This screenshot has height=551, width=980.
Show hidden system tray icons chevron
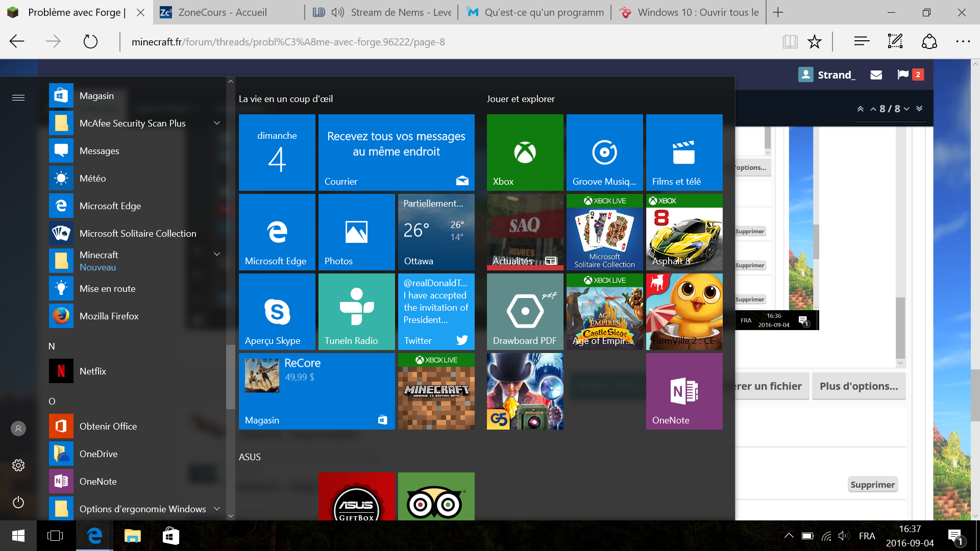[x=789, y=536]
